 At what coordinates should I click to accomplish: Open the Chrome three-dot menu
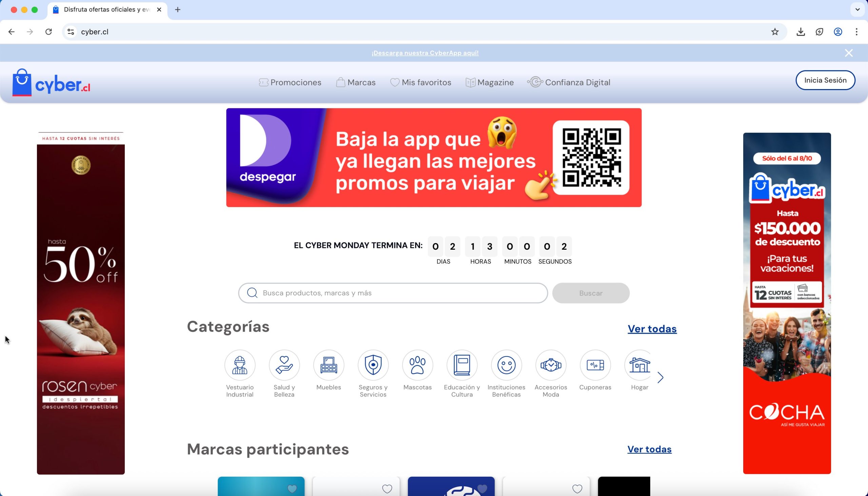[856, 32]
